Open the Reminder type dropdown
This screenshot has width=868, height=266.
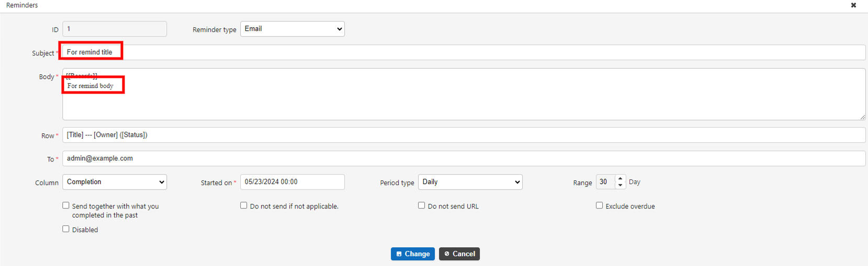[x=292, y=29]
